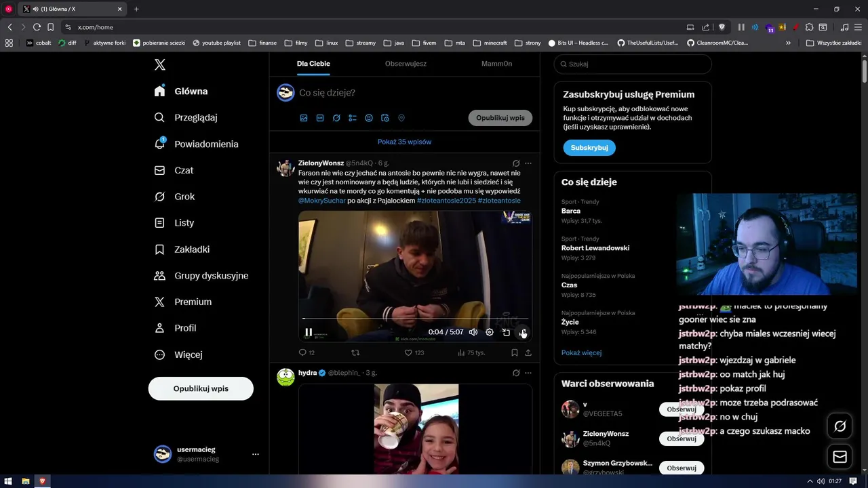
Task: Open Wszystkie zakładki folder
Action: tap(834, 43)
